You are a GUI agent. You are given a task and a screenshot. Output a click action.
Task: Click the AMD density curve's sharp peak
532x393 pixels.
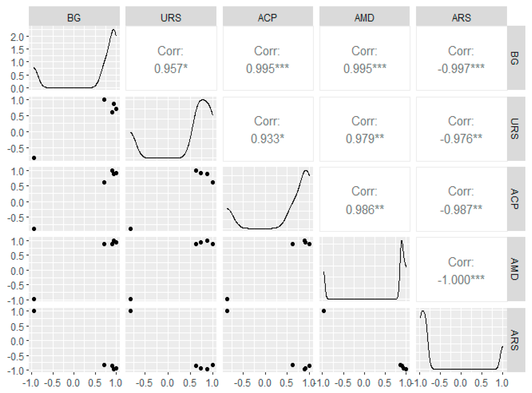(401, 241)
